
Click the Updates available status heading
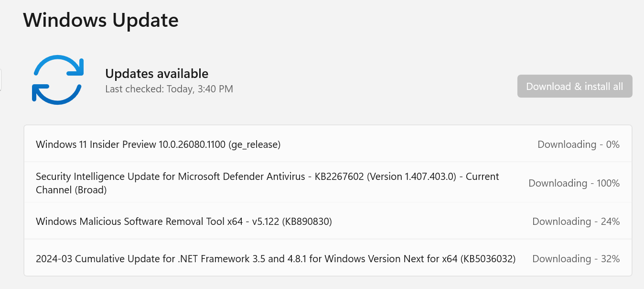click(157, 74)
